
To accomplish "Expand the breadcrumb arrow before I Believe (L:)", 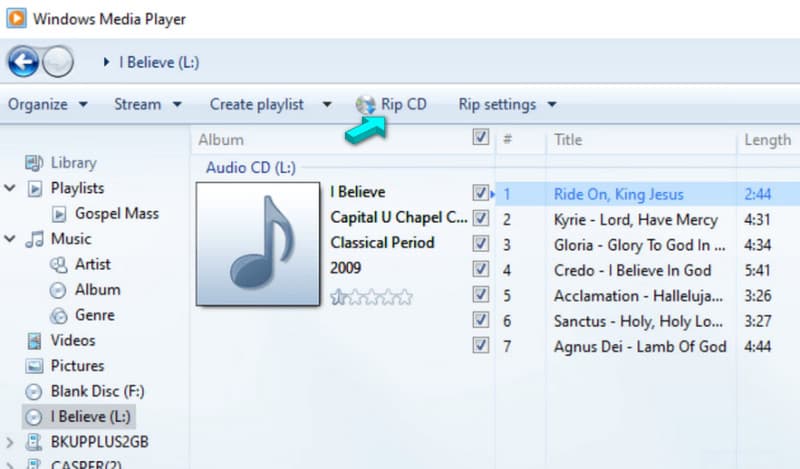I will [x=106, y=62].
